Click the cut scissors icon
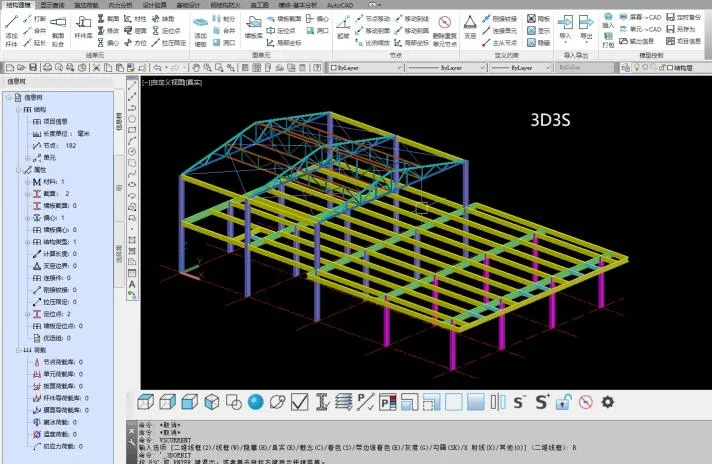Image resolution: width=712 pixels, height=464 pixels. coord(96,68)
